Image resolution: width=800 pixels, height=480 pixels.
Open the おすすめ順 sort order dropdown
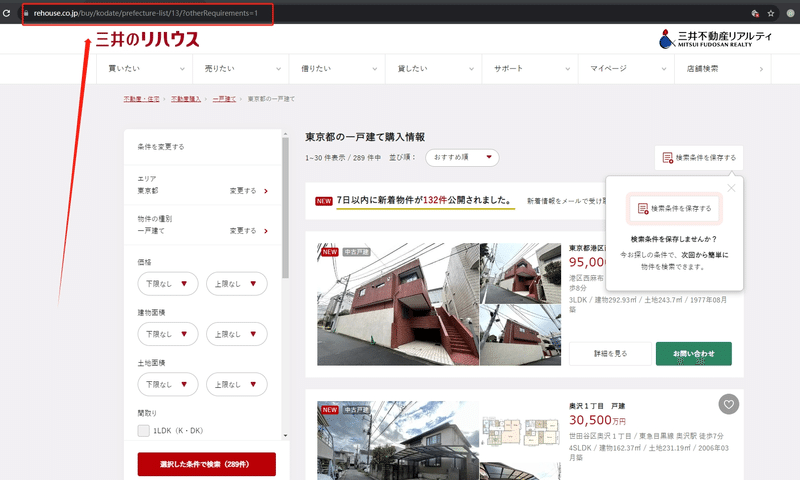pos(462,157)
